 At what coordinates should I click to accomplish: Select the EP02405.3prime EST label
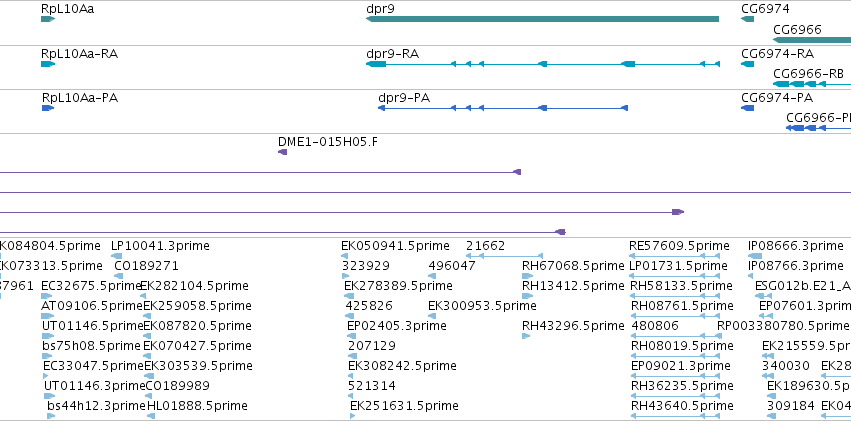pos(397,326)
